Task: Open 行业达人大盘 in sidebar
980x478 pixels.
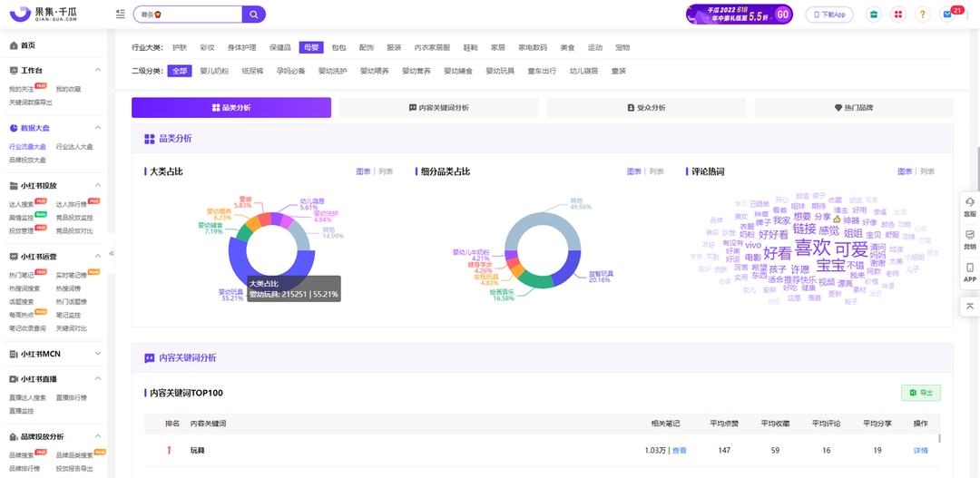Action: point(74,147)
